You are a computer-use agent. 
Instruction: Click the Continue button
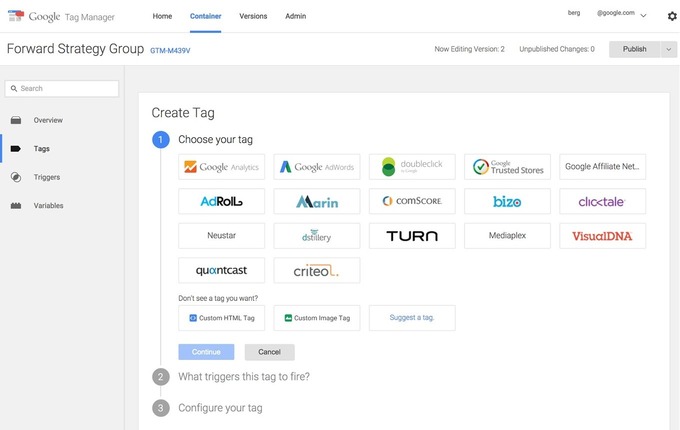(206, 352)
